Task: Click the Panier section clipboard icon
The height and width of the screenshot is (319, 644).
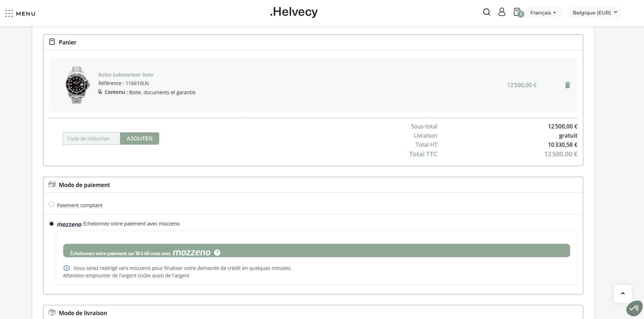Action: 52,42
